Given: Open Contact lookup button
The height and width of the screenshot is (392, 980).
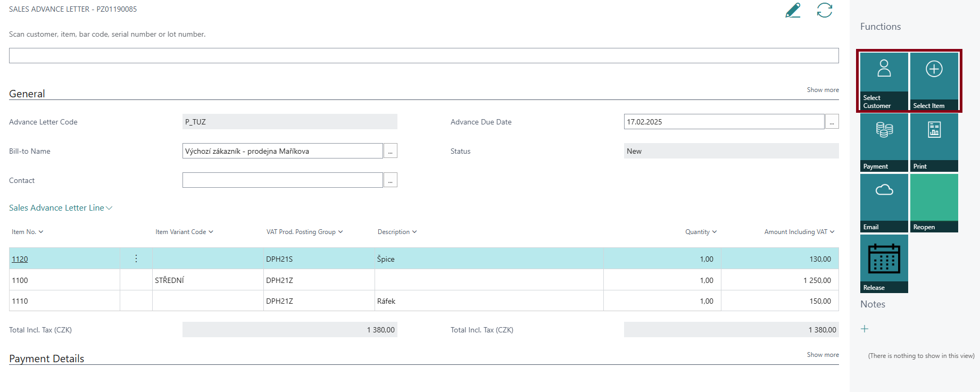Looking at the screenshot, I should click(x=390, y=180).
